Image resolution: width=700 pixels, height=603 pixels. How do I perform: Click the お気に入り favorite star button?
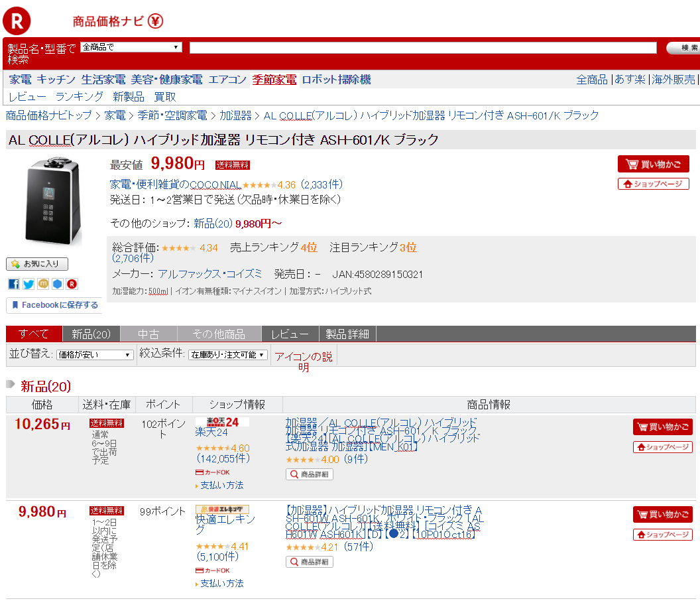coord(37,264)
